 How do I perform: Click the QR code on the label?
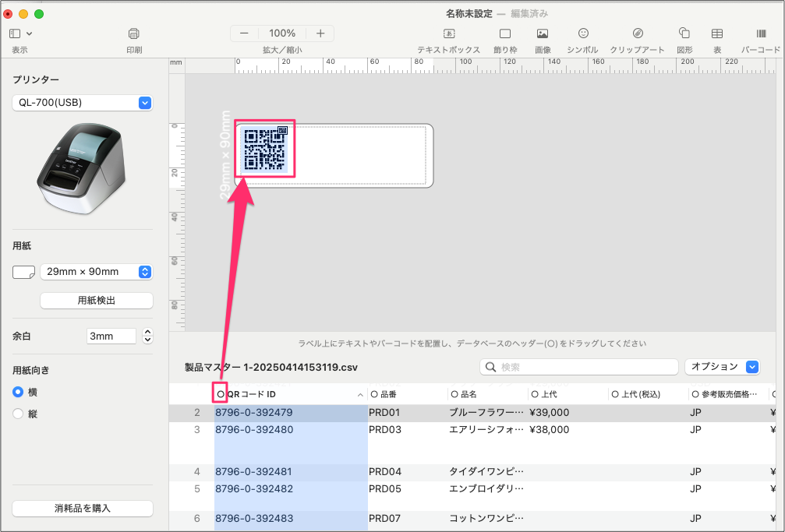coord(264,149)
